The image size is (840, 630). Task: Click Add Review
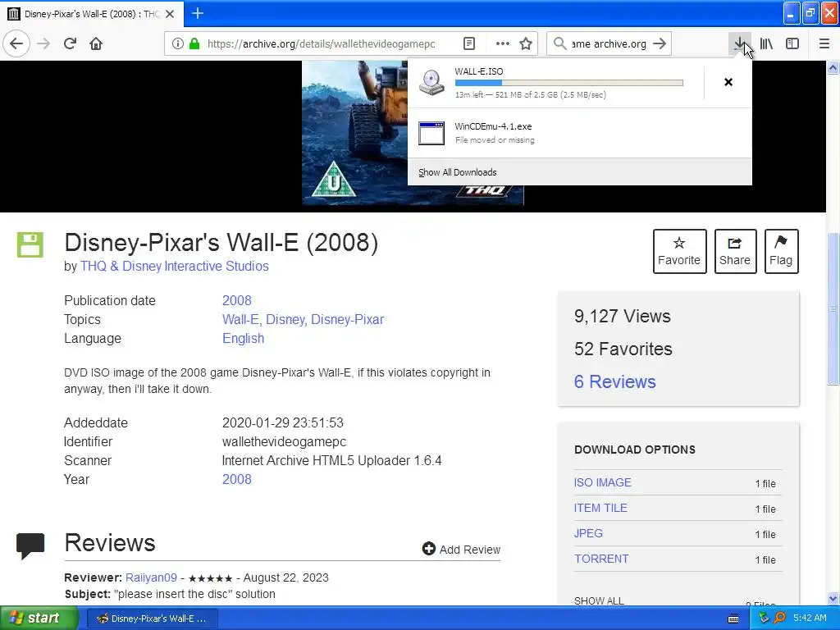pos(461,549)
